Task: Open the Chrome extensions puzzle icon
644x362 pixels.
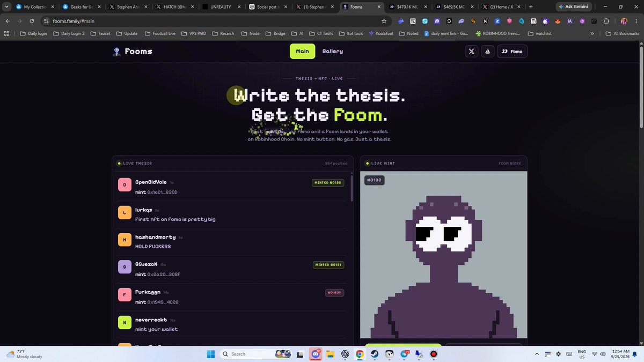Action: tap(606, 21)
